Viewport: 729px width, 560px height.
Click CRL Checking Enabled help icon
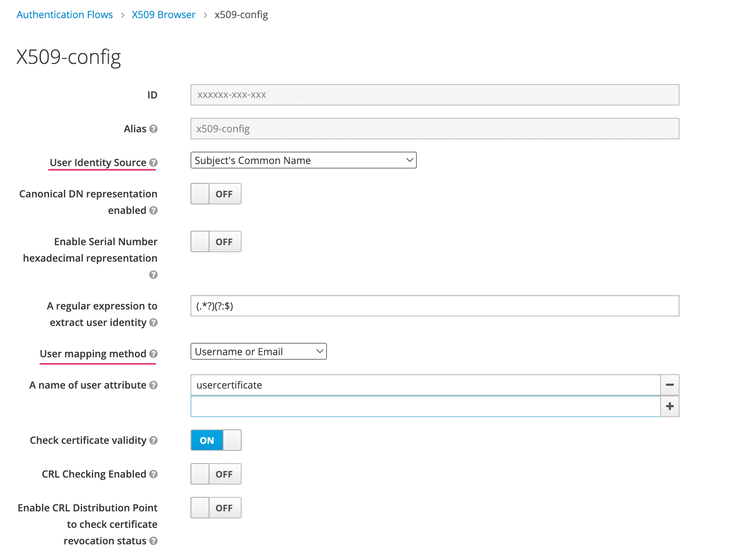point(153,474)
